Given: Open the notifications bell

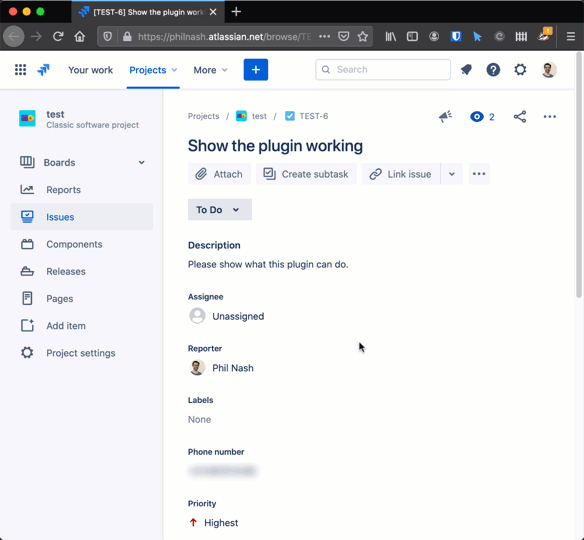Looking at the screenshot, I should 466,70.
